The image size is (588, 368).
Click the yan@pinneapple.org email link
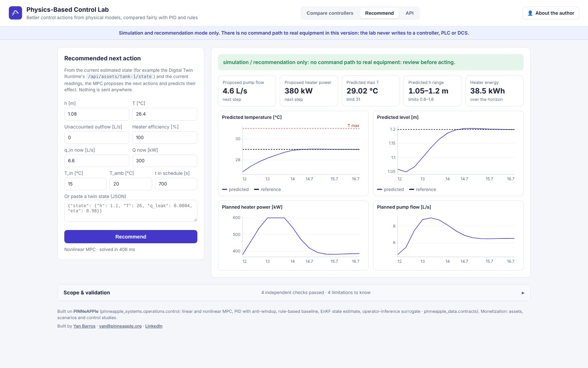click(x=120, y=326)
